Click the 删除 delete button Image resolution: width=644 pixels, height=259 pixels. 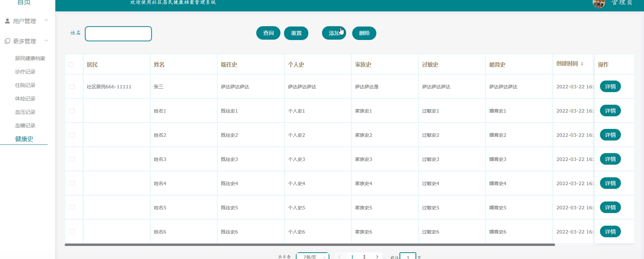(364, 33)
